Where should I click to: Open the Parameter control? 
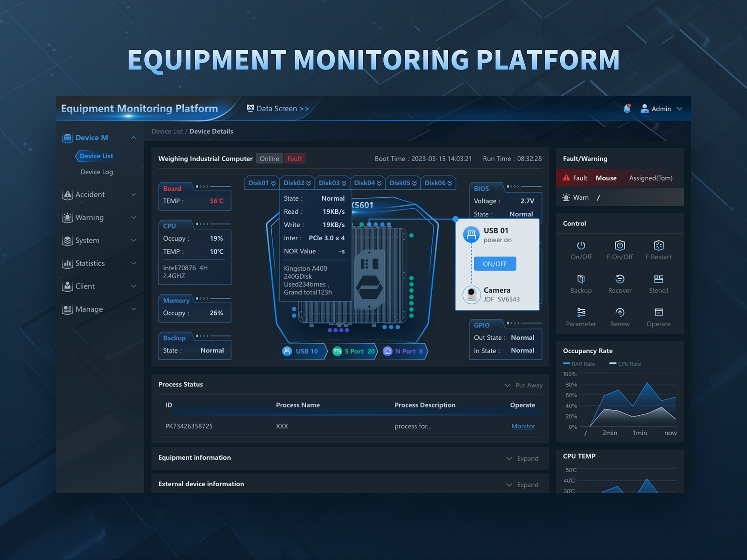(x=581, y=316)
